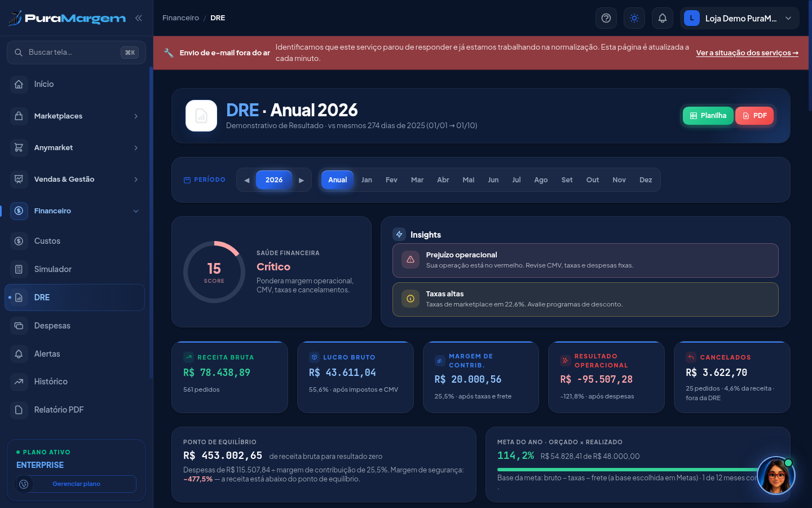Go to next year with the right arrow
This screenshot has height=508, width=812.
click(301, 180)
